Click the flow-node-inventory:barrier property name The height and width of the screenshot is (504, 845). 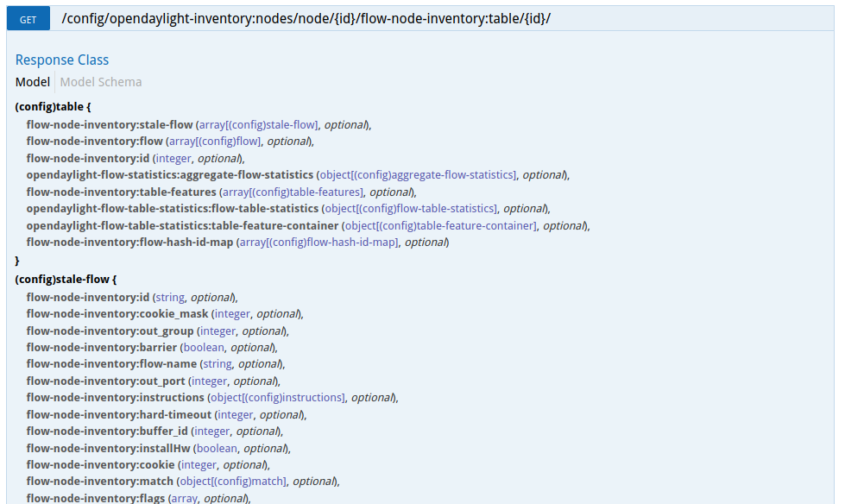pos(101,347)
